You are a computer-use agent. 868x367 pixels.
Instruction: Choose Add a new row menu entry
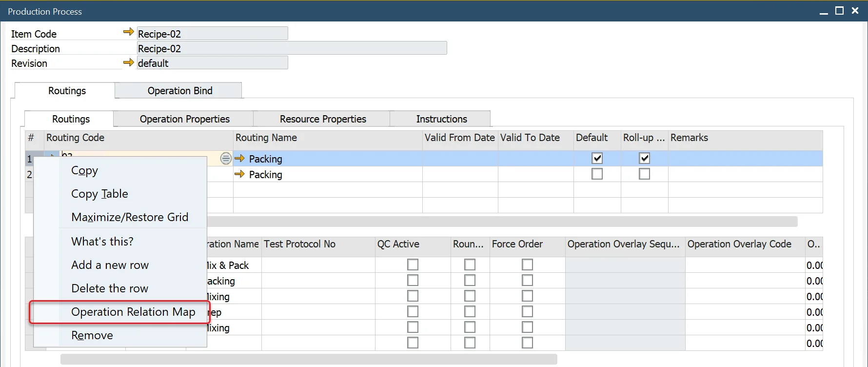(x=110, y=265)
